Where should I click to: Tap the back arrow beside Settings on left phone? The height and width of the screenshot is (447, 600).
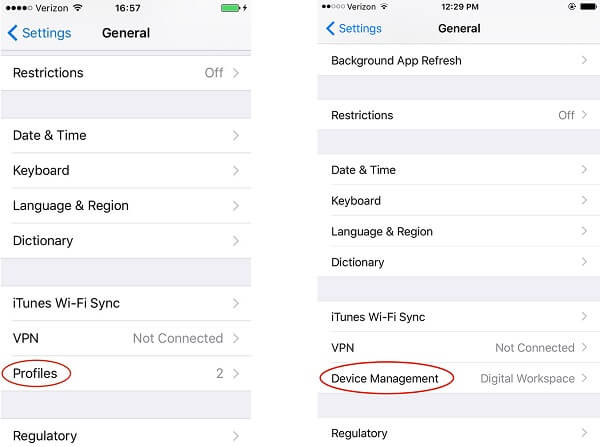point(12,33)
